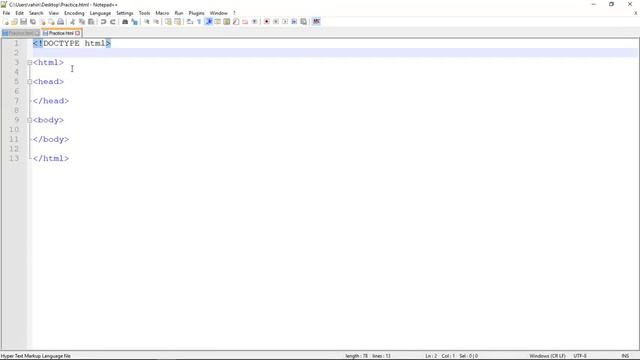
Task: Click the <!DOCTYPE html> code line
Action: 72,43
